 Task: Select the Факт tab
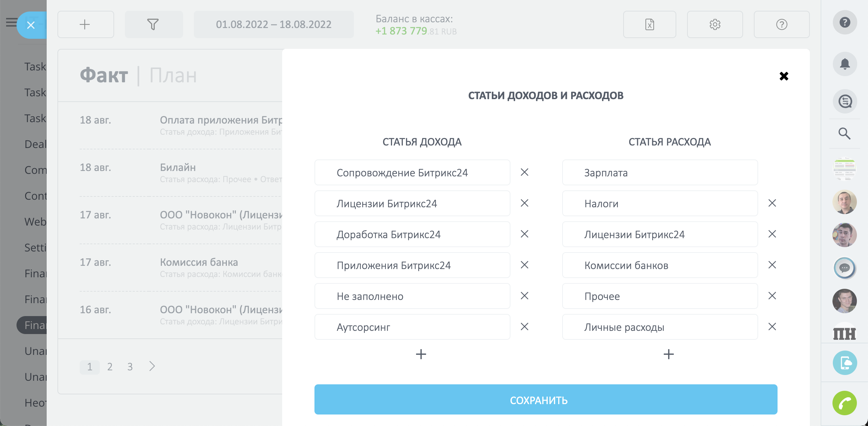click(x=104, y=75)
